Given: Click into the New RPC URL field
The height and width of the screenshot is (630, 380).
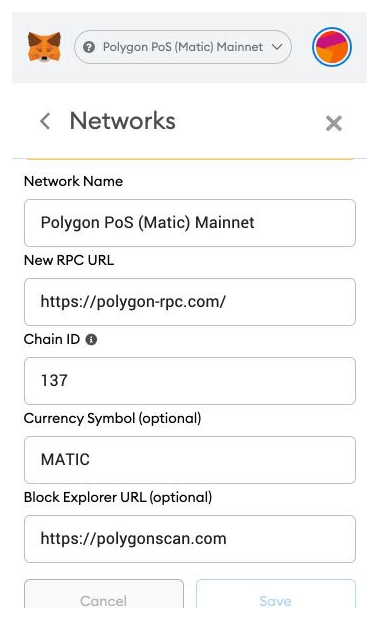Looking at the screenshot, I should [x=190, y=302].
